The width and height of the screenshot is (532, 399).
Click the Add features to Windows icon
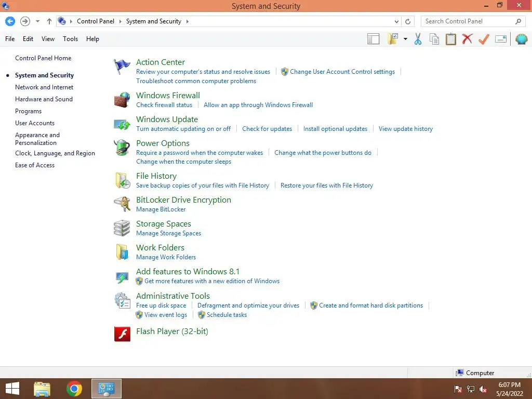click(122, 277)
